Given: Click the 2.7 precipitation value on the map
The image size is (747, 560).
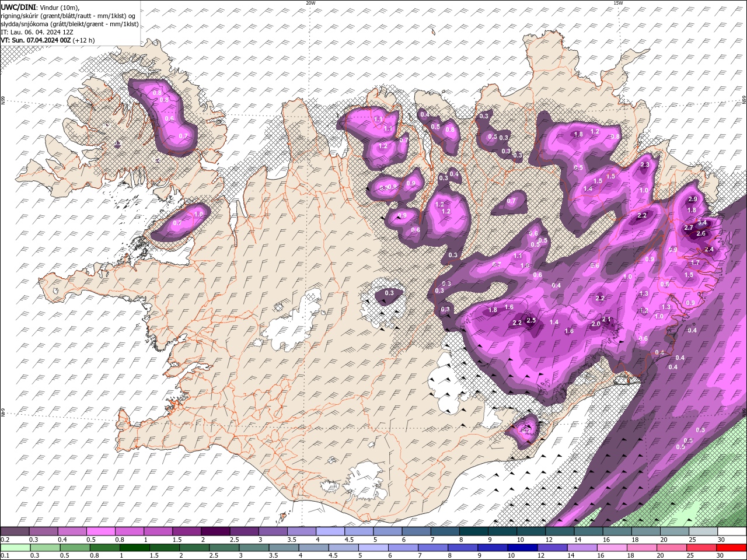Looking at the screenshot, I should coord(688,228).
